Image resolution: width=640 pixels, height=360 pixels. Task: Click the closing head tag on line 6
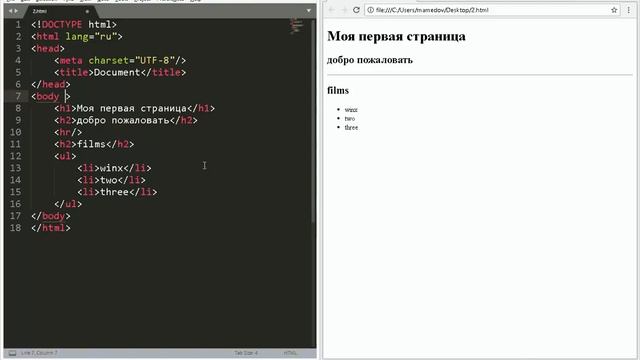coord(51,84)
